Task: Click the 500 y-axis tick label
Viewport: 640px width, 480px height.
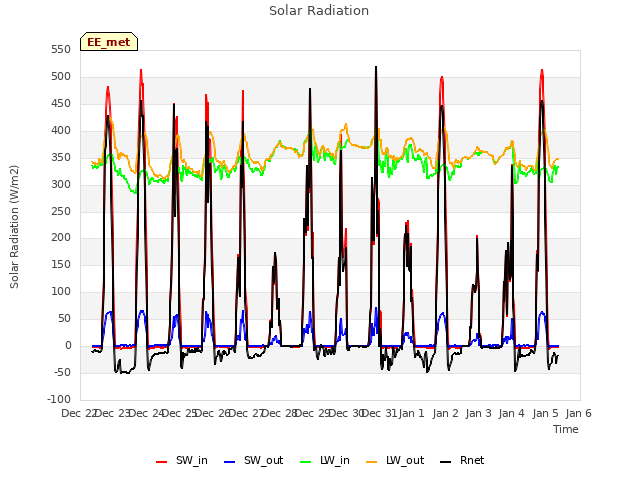Action: tap(61, 77)
